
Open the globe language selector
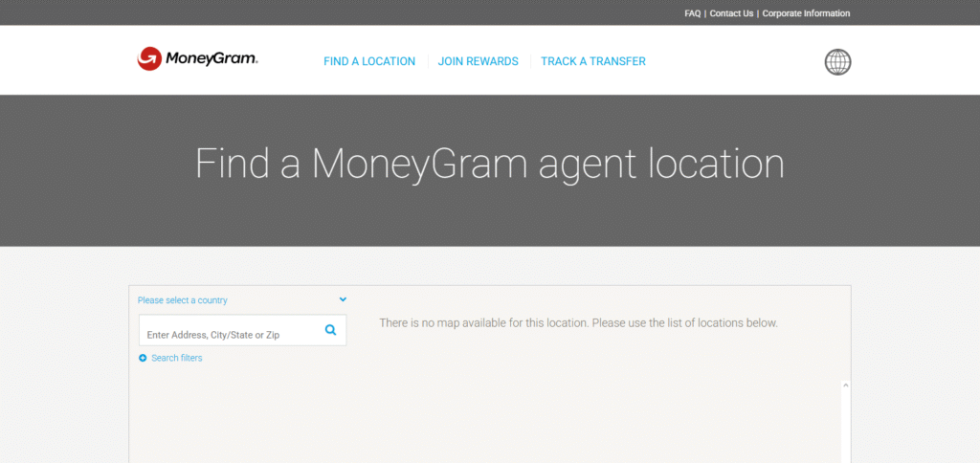(x=837, y=62)
